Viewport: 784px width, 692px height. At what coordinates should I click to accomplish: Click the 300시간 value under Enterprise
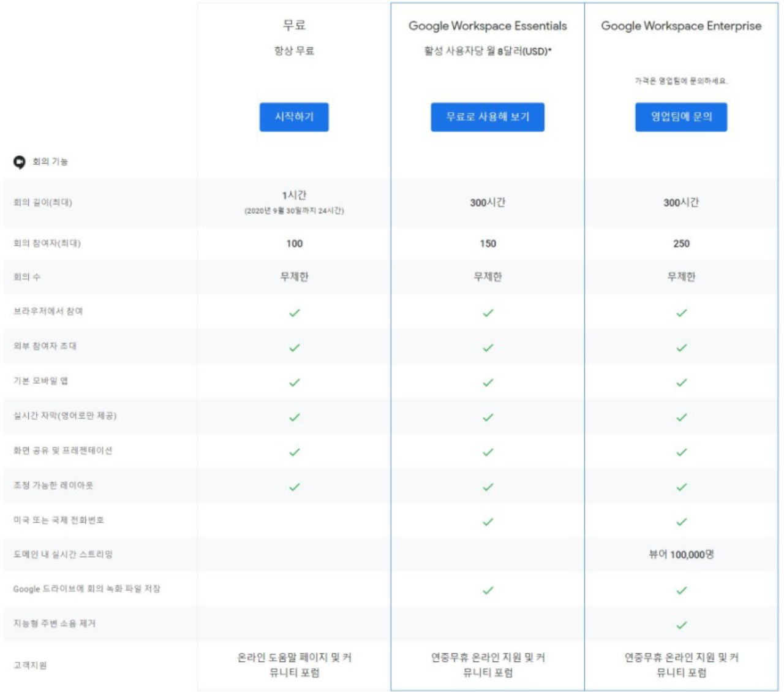coord(681,202)
